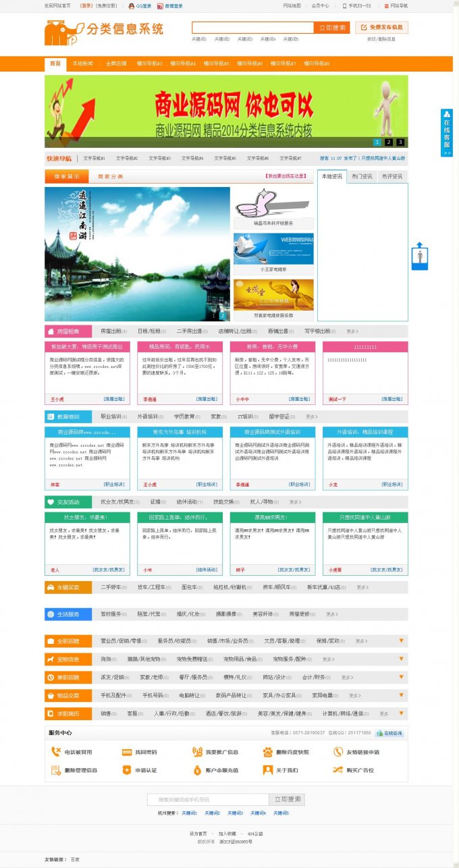Click the 免费发布信息 button

tap(381, 28)
